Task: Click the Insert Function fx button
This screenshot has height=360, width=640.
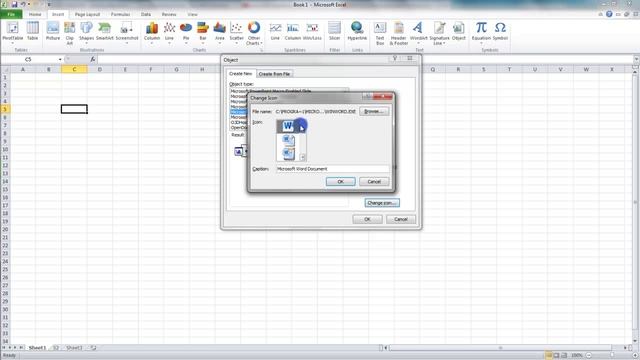Action: [93, 60]
